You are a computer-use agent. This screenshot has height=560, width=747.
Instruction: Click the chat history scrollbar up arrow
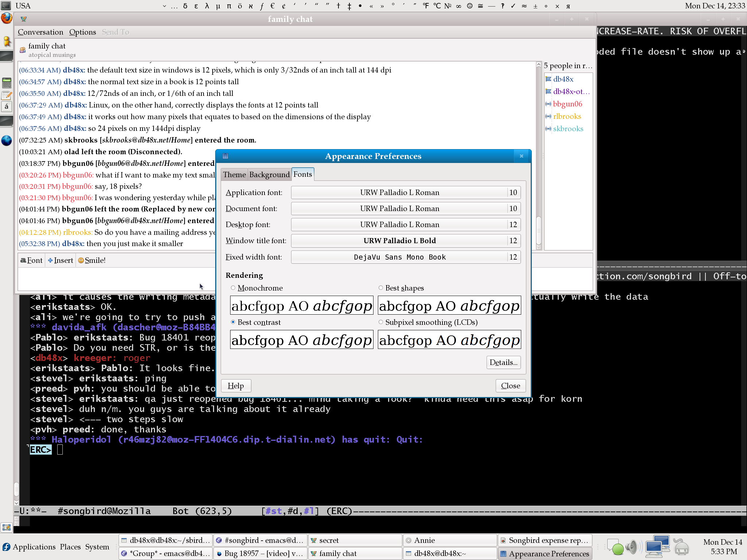(x=539, y=65)
